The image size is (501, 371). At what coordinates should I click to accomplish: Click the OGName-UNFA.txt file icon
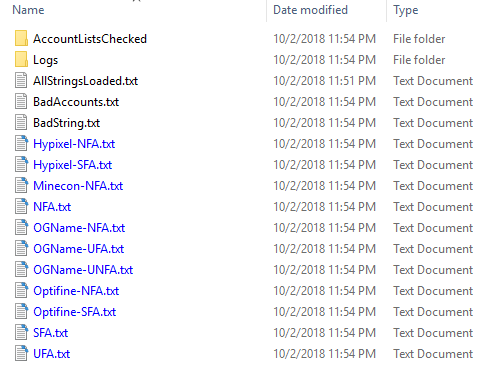[21, 270]
